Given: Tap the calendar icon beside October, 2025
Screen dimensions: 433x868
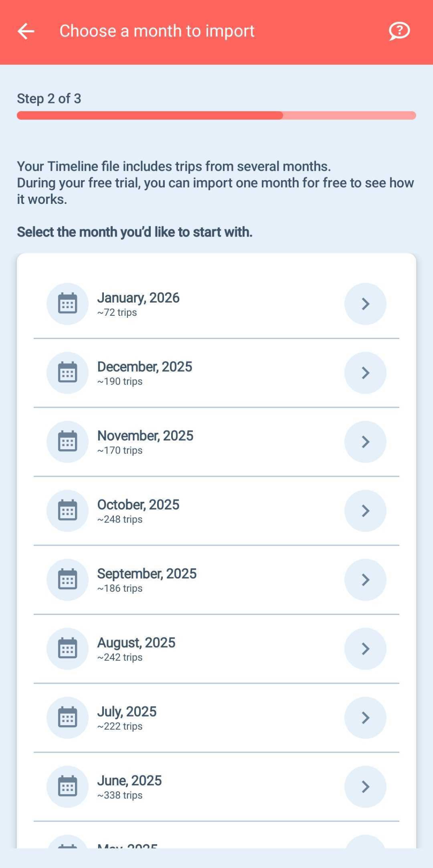Looking at the screenshot, I should click(x=67, y=511).
